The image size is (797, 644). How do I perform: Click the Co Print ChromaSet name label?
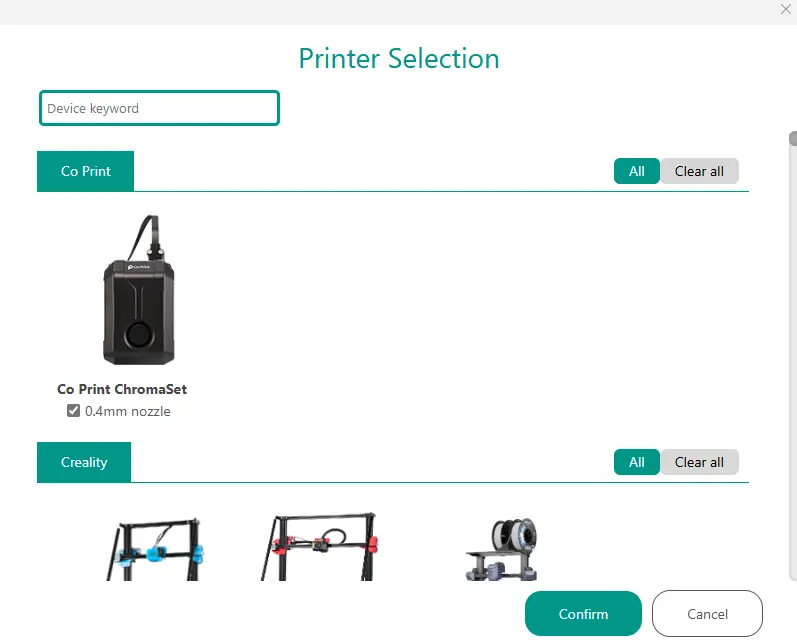(x=122, y=389)
